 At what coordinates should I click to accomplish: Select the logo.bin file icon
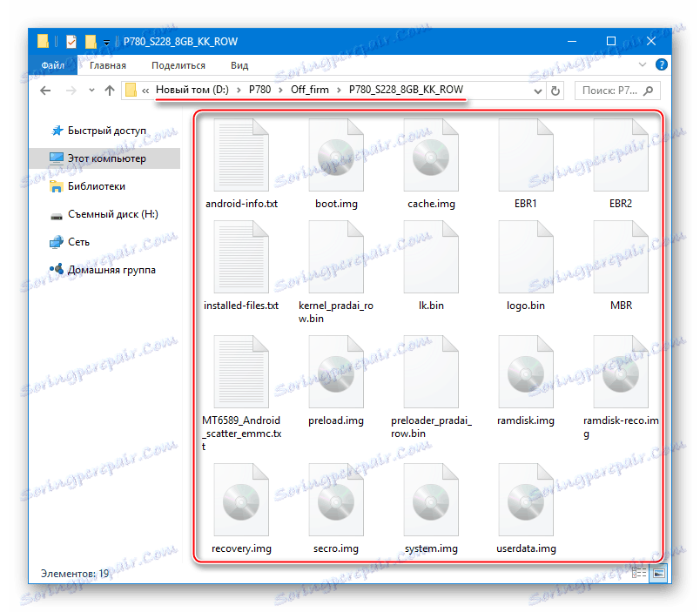526,257
